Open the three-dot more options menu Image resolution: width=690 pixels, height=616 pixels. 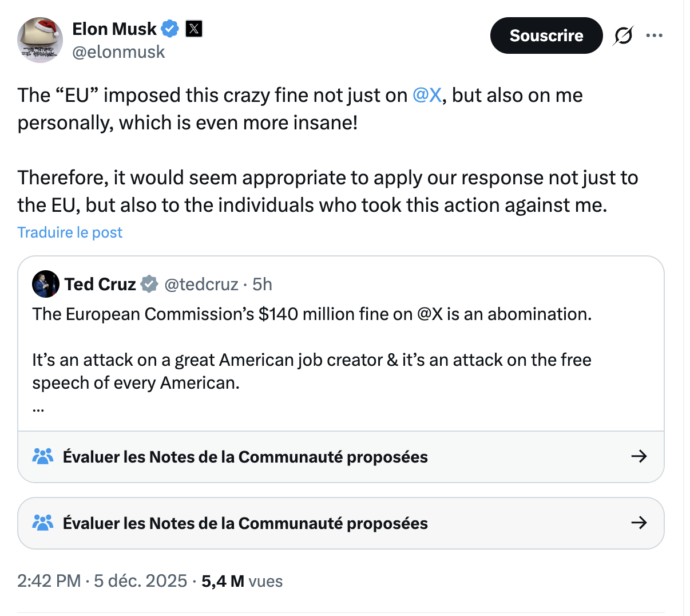click(654, 35)
